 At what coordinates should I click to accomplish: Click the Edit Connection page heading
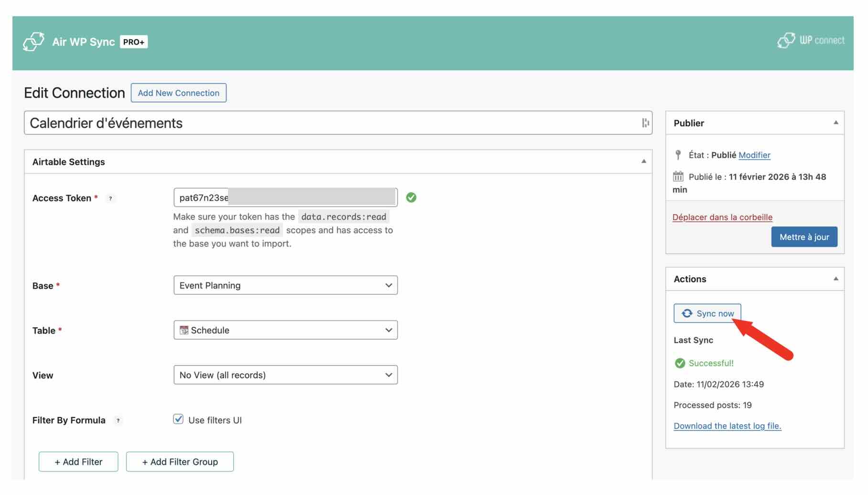74,93
